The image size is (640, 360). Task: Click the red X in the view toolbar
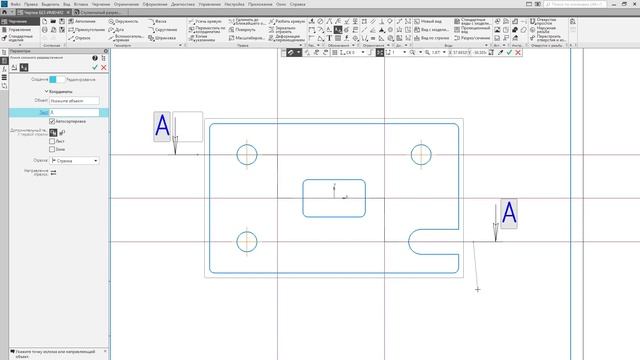pyautogui.click(x=518, y=53)
